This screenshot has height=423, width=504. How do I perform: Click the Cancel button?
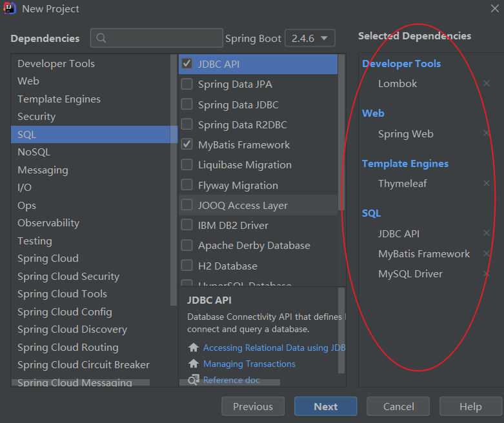click(398, 406)
